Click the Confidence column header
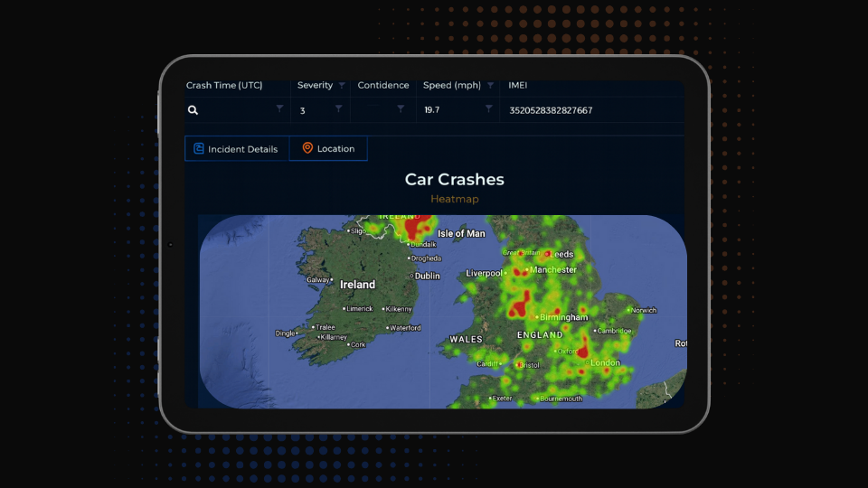868x488 pixels. coord(383,86)
